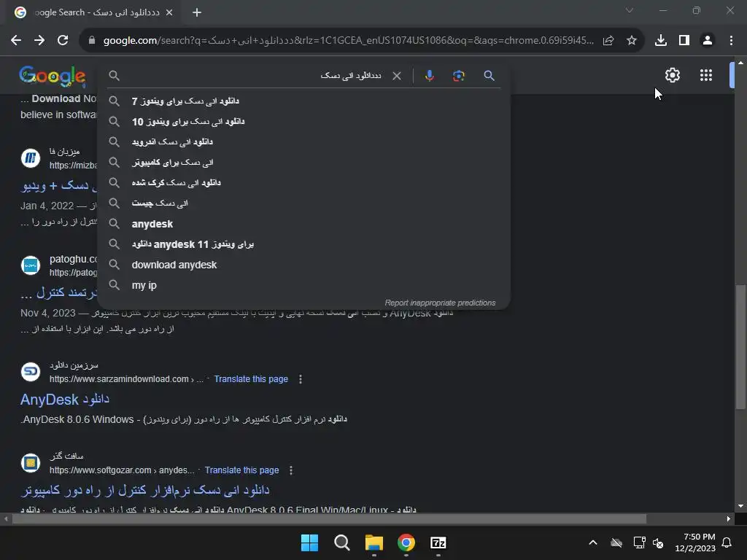
Task: Open the softgozar result title link
Action: (145, 490)
